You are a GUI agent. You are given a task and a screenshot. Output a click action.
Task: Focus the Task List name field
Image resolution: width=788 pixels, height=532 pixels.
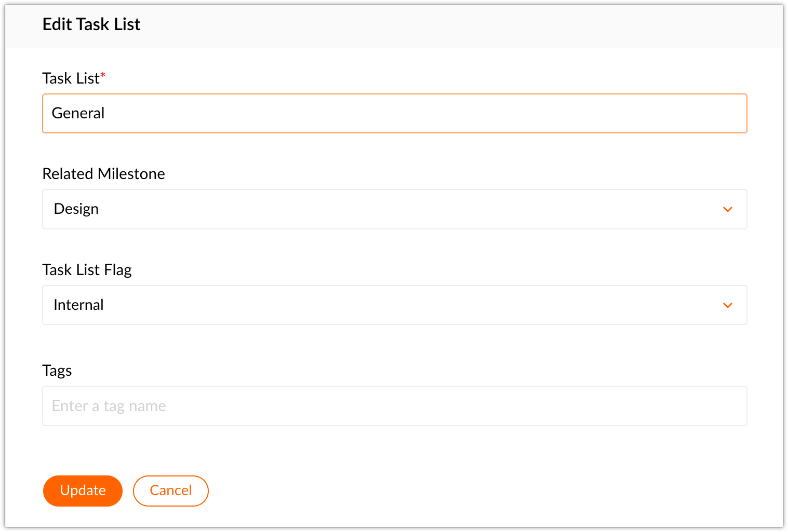[394, 113]
